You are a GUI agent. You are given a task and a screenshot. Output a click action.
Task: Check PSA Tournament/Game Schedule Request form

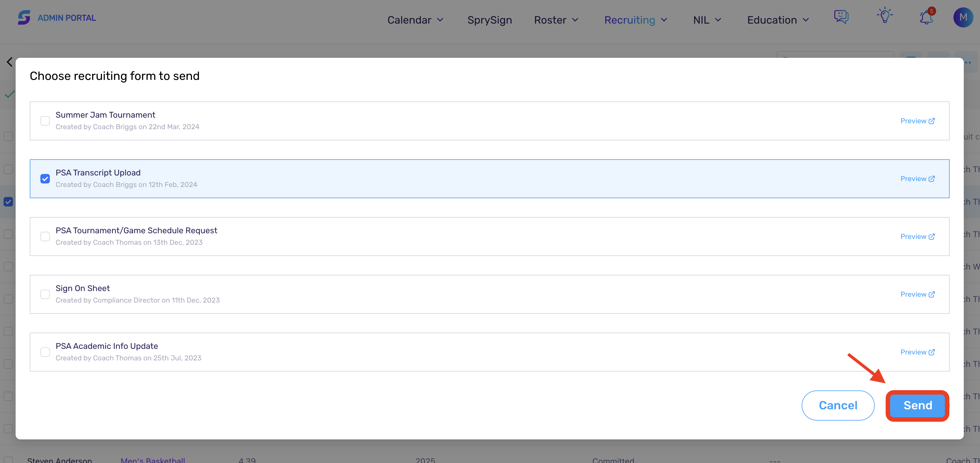click(x=45, y=237)
